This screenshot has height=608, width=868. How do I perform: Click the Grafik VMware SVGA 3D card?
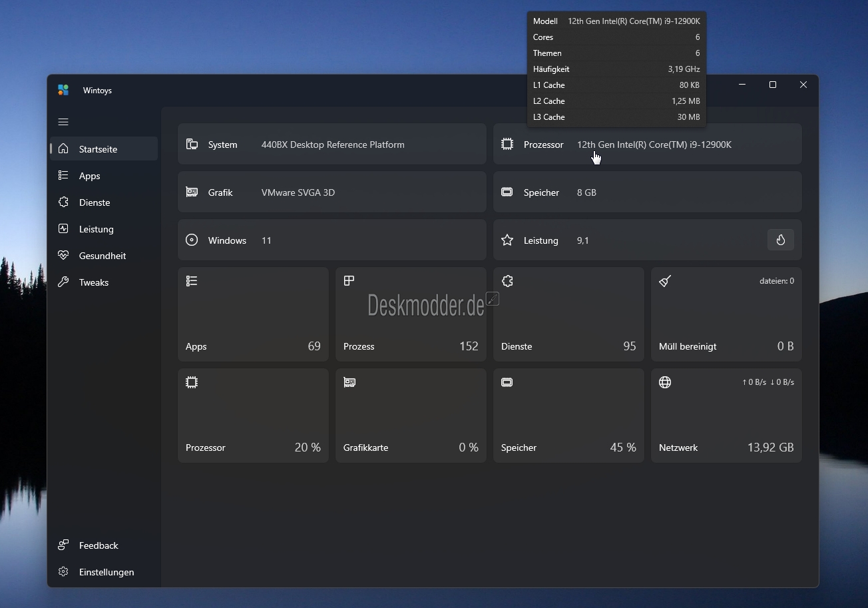tap(332, 192)
